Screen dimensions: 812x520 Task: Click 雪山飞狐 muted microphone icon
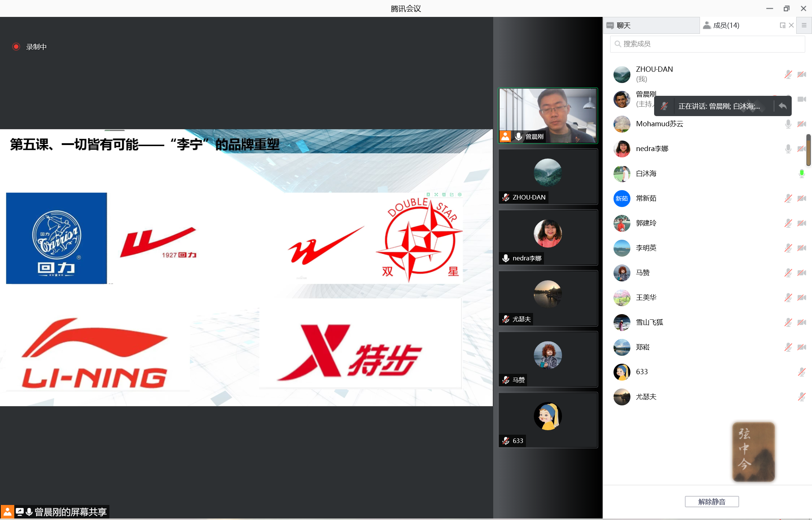788,322
